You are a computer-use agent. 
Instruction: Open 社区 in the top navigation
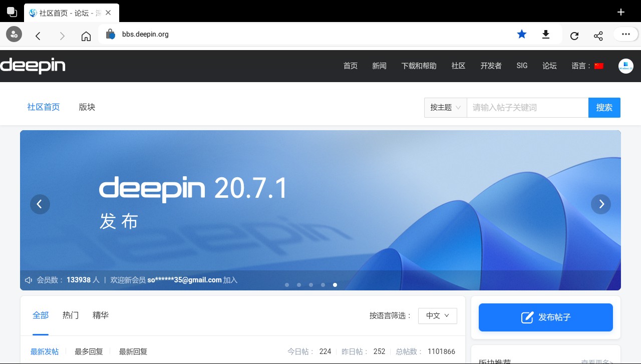click(459, 66)
